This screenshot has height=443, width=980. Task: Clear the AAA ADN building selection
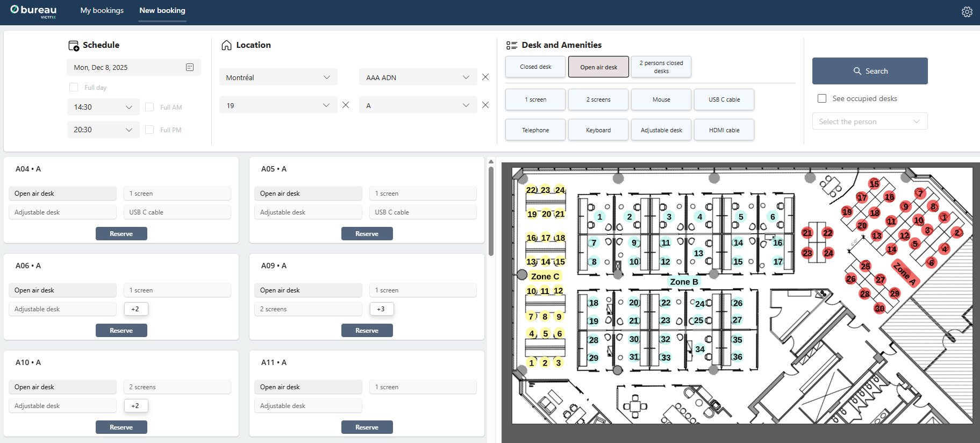(485, 77)
